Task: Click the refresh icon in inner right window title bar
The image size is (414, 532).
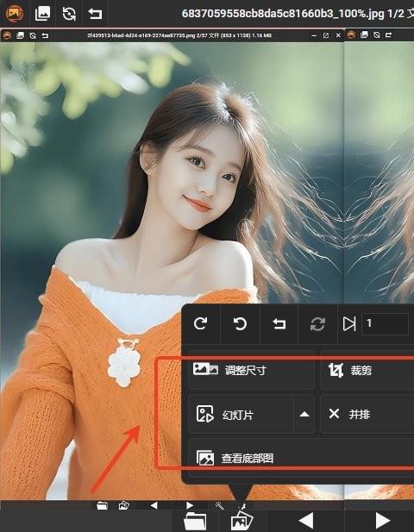Action: 376,35
